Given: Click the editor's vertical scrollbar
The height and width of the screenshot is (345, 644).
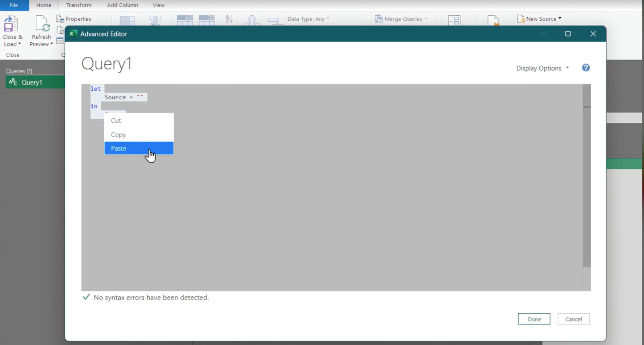Looking at the screenshot, I should click(x=586, y=181).
